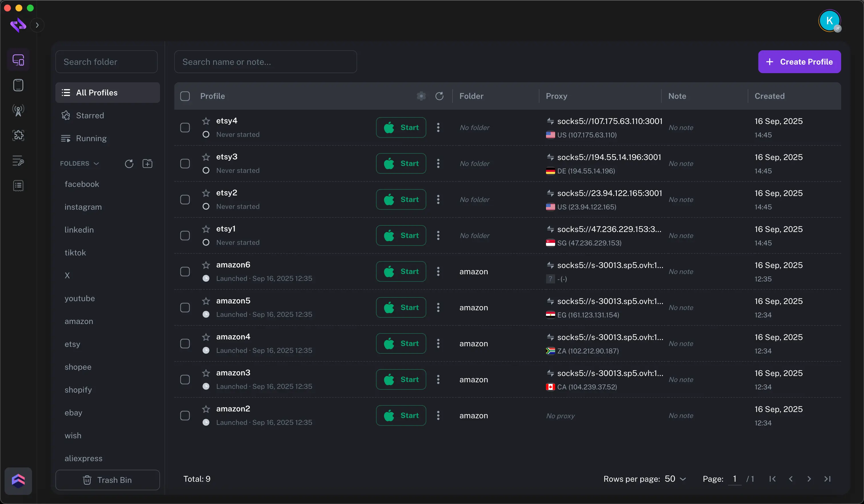
Task: Click the amazon folder cell for amazon6
Action: pos(473,271)
